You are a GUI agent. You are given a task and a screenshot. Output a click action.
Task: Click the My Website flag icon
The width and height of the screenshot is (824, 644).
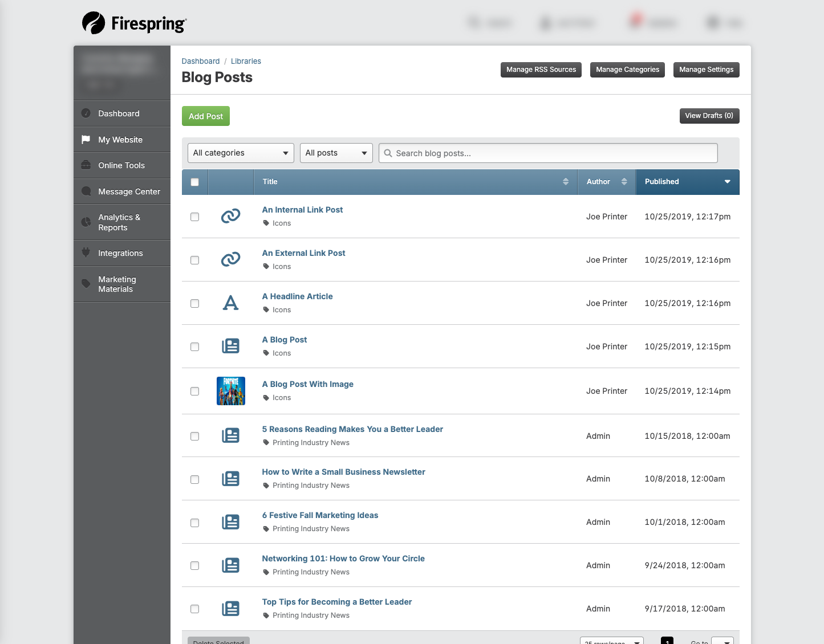click(86, 140)
